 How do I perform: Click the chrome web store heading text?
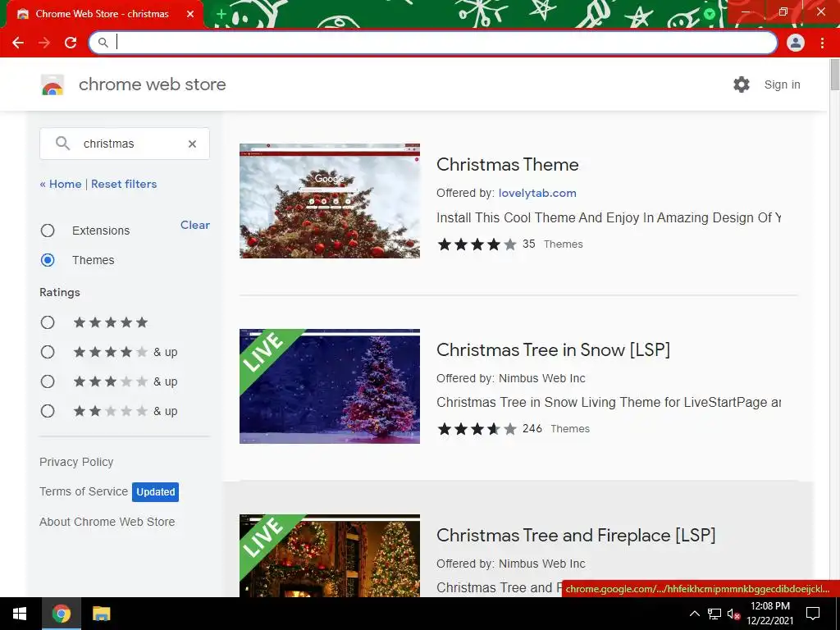point(152,84)
